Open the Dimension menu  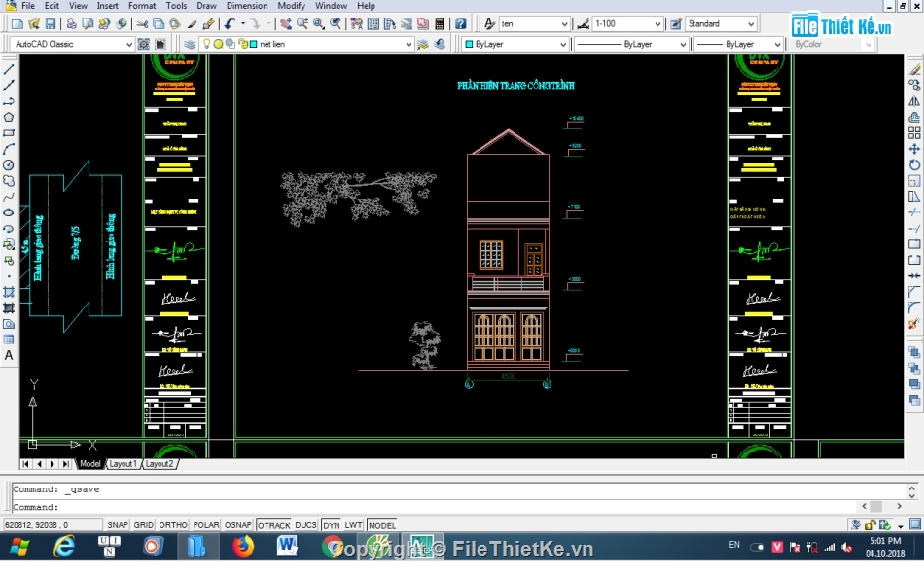[247, 6]
